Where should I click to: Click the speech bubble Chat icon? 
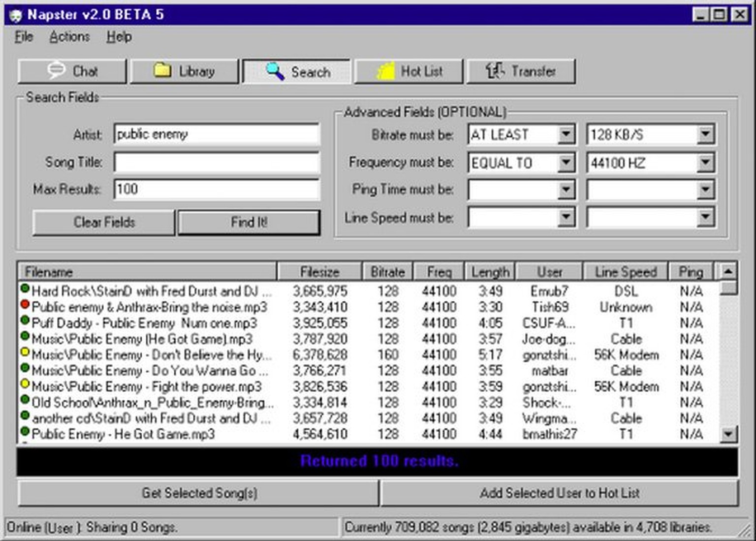[56, 70]
